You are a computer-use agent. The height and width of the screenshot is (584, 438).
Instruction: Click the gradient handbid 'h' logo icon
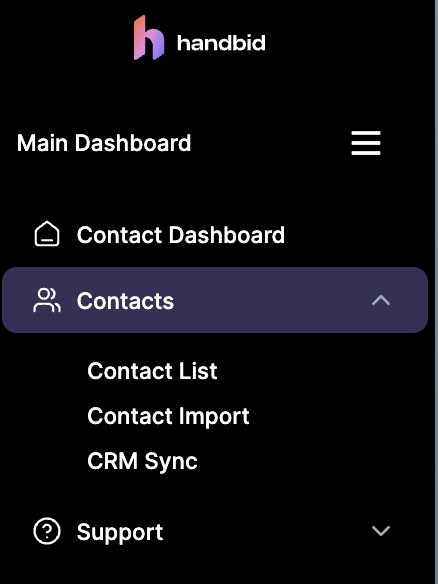click(149, 38)
